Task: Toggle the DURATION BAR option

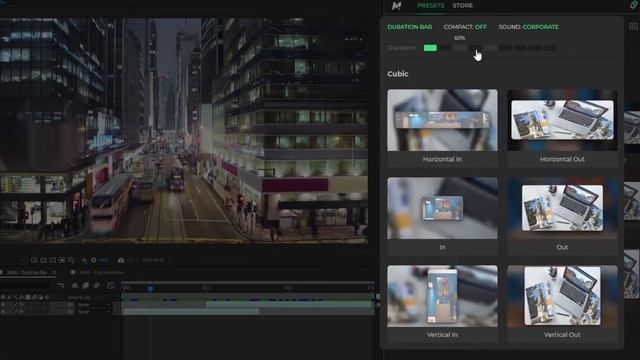Action: (409, 27)
